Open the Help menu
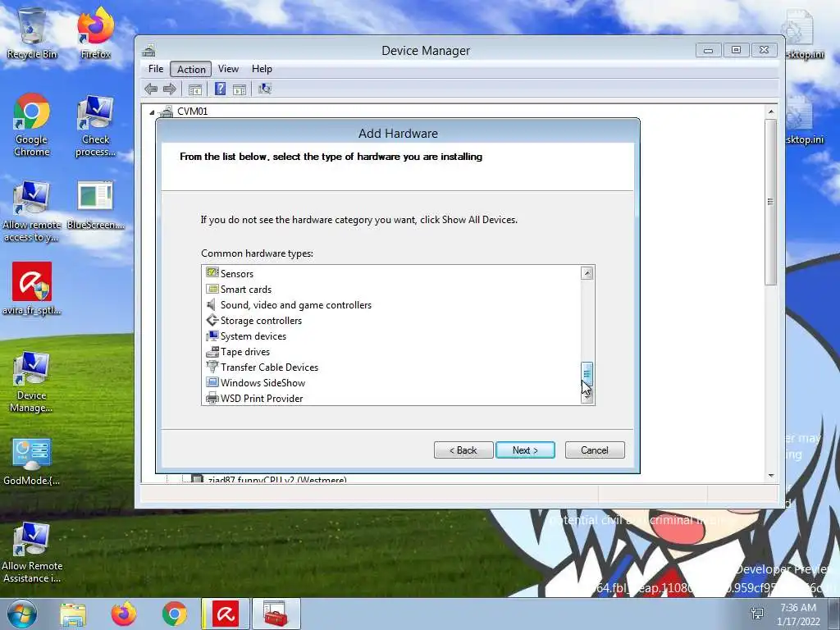The image size is (840, 630). pyautogui.click(x=262, y=69)
